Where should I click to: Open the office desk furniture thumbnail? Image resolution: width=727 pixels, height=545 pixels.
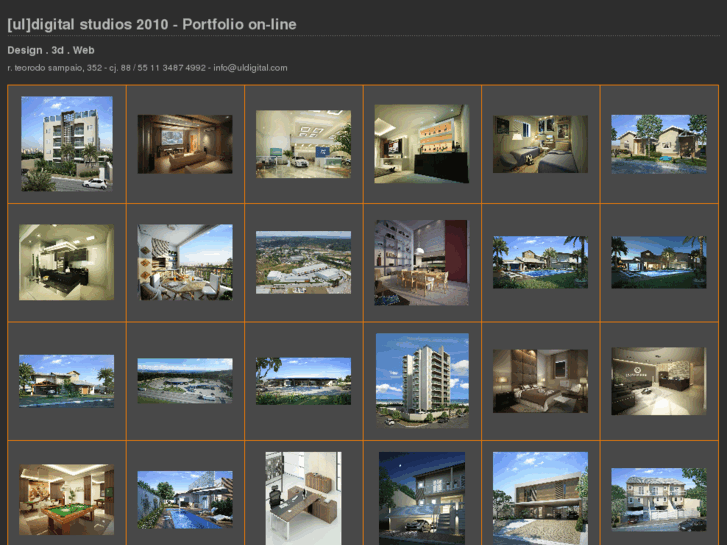(x=303, y=499)
